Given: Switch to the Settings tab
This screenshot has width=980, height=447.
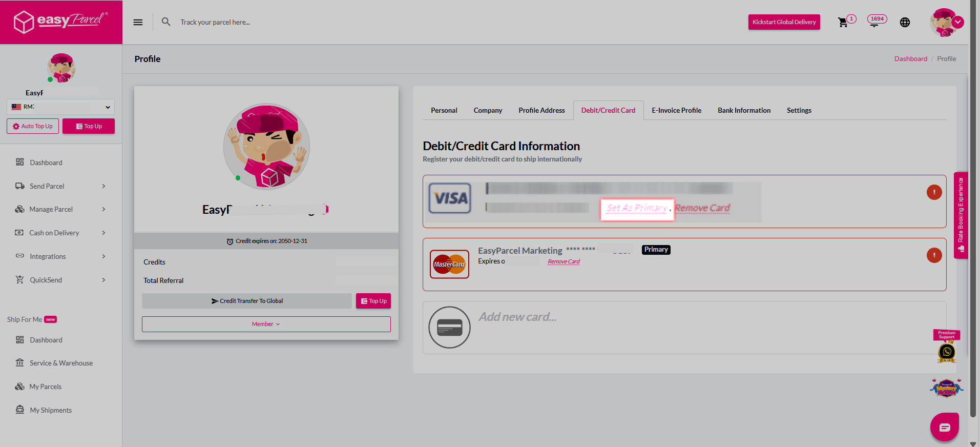Looking at the screenshot, I should coord(799,110).
